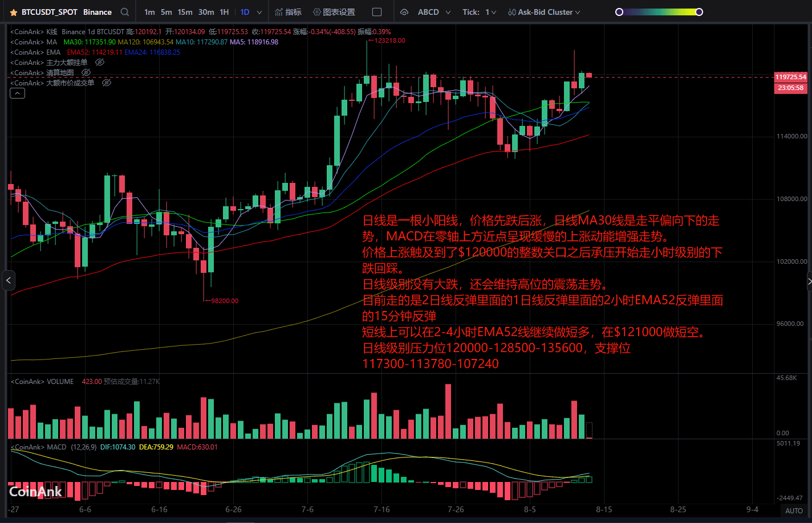
Task: Expand the ABCD dropdown
Action: 434,12
